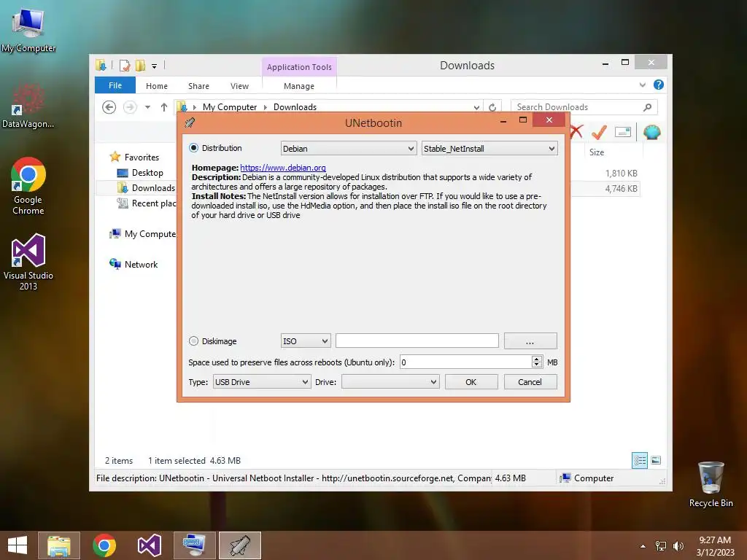The width and height of the screenshot is (747, 560).
Task: Select Desktop in the navigation pane
Action: click(x=147, y=173)
